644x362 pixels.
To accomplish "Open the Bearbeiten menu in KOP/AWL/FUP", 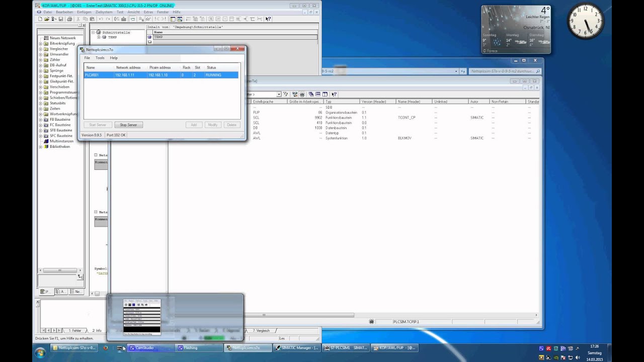I will pyautogui.click(x=64, y=12).
